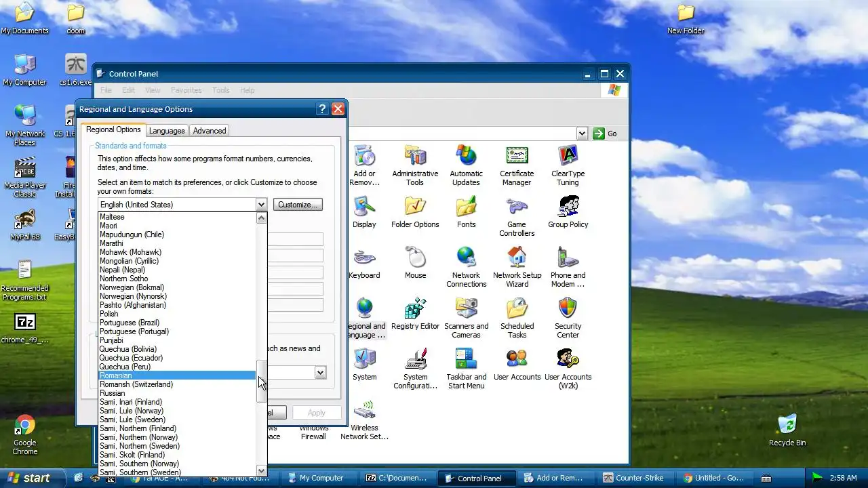The image size is (868, 488).
Task: Open Folder Options icon
Action: [x=415, y=212]
